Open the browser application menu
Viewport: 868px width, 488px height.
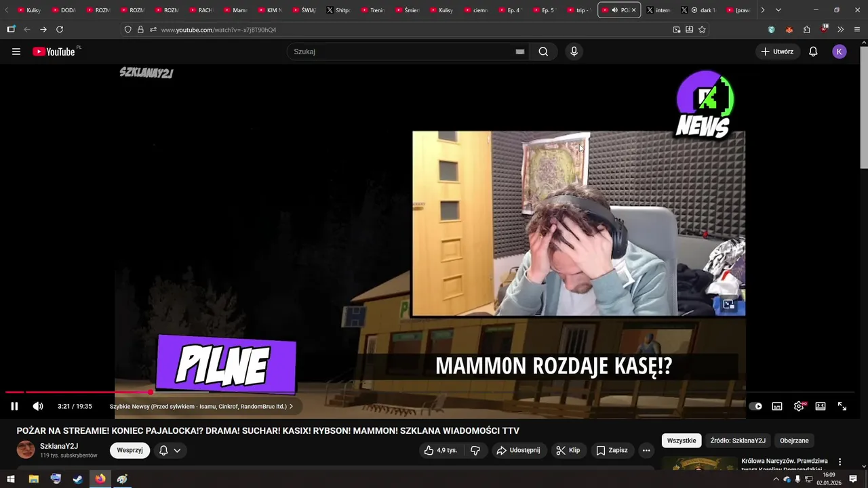coord(858,30)
